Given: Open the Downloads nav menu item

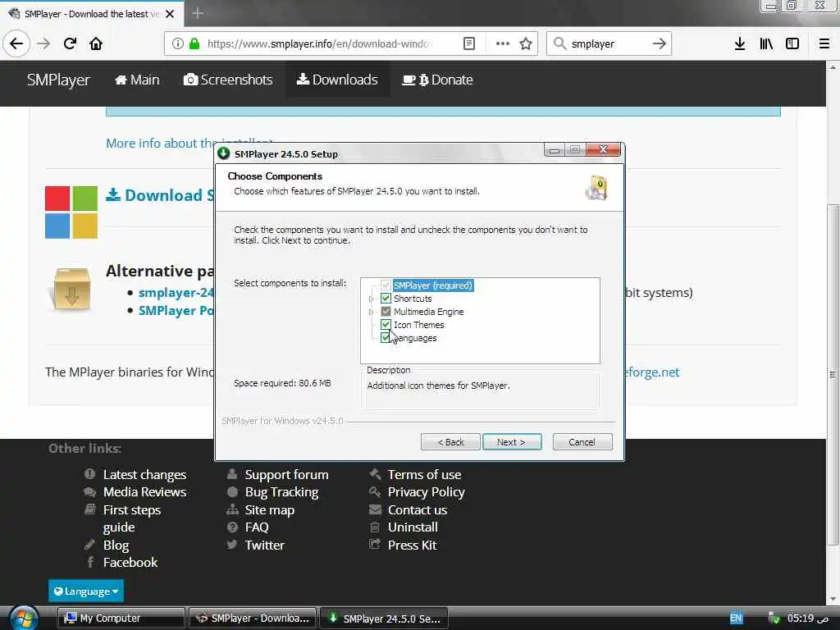Looking at the screenshot, I should tap(337, 80).
